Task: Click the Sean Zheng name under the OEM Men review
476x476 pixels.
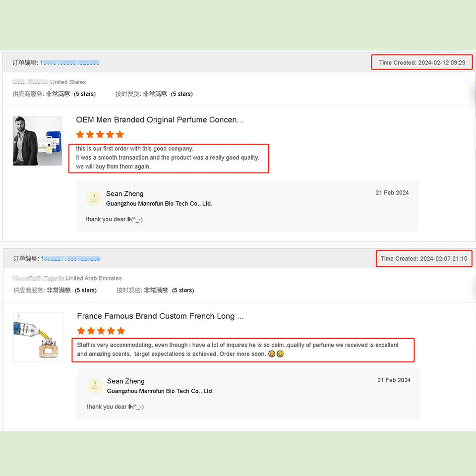Action: coord(124,194)
